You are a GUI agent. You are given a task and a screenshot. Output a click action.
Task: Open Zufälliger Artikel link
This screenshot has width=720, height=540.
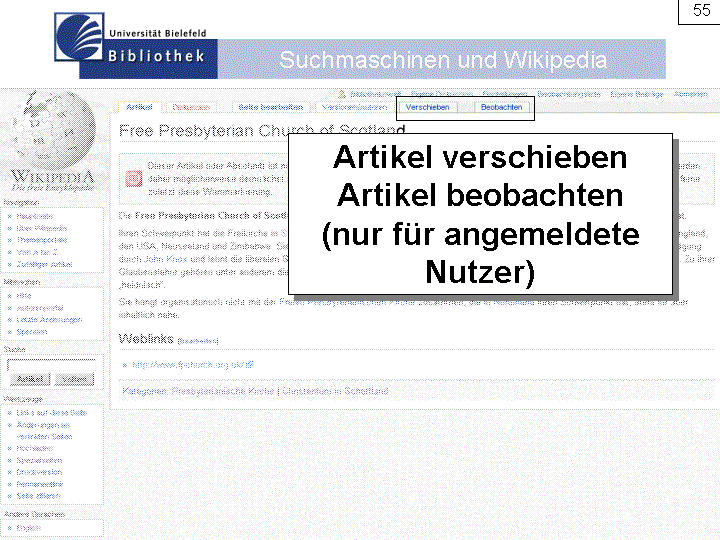(45, 264)
